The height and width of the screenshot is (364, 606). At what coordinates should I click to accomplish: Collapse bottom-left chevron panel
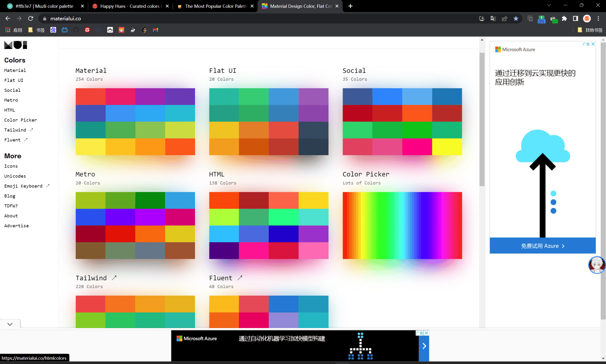pos(10,324)
